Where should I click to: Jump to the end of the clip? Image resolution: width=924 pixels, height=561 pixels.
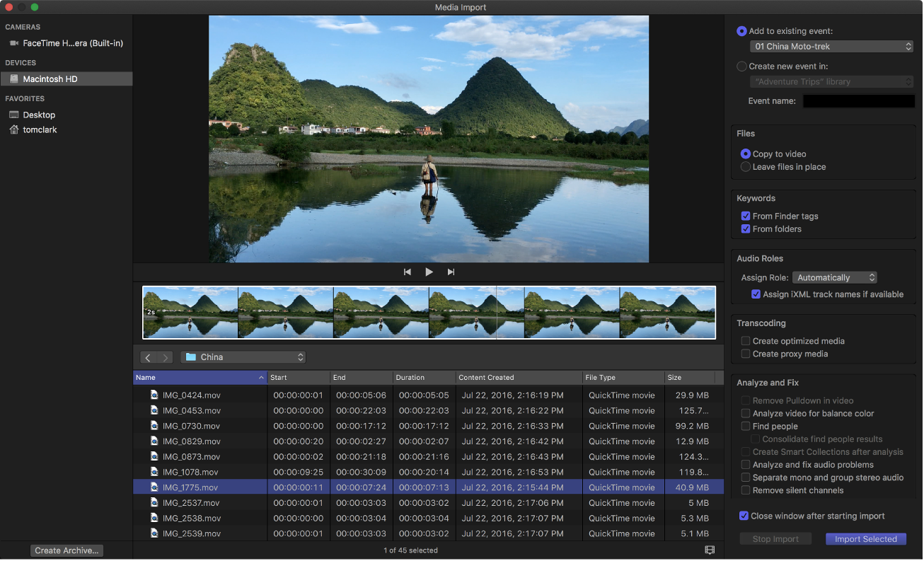tap(451, 271)
